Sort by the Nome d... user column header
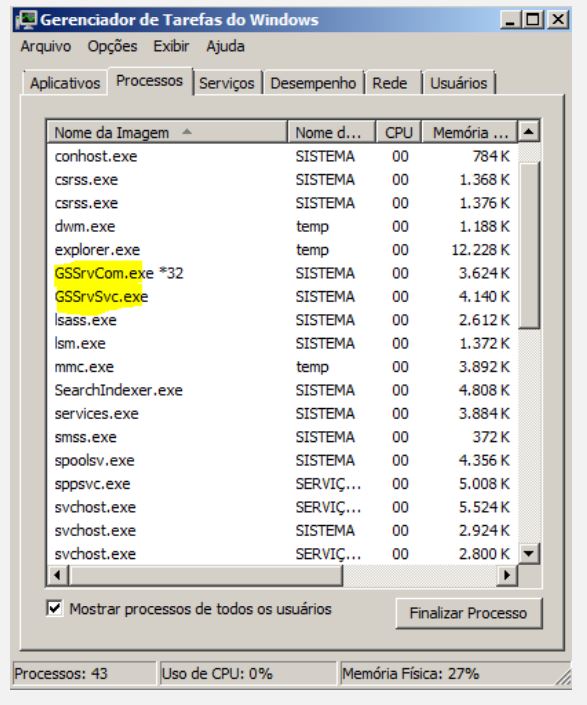The height and width of the screenshot is (705, 587). [331, 133]
